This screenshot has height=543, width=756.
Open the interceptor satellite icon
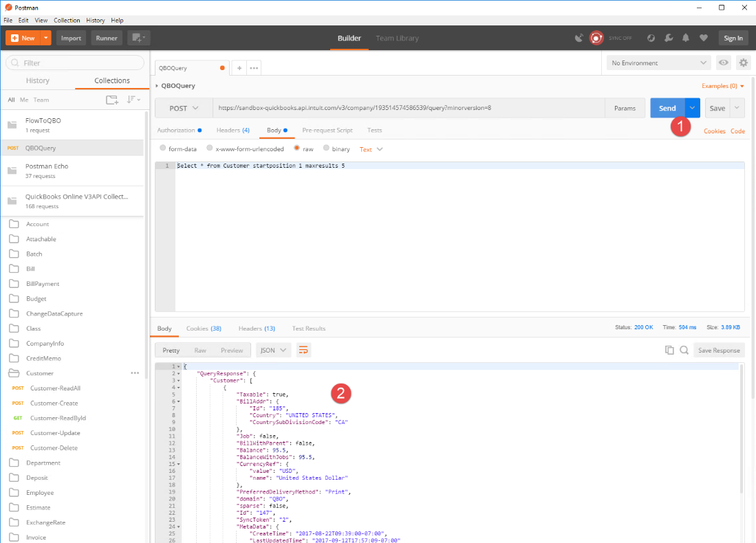tap(579, 38)
